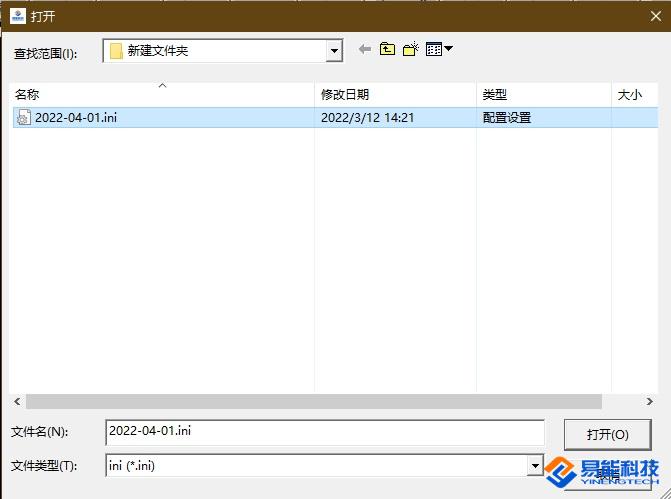Create a new folder using toolbar icon
The image size is (671, 499).
[x=410, y=49]
